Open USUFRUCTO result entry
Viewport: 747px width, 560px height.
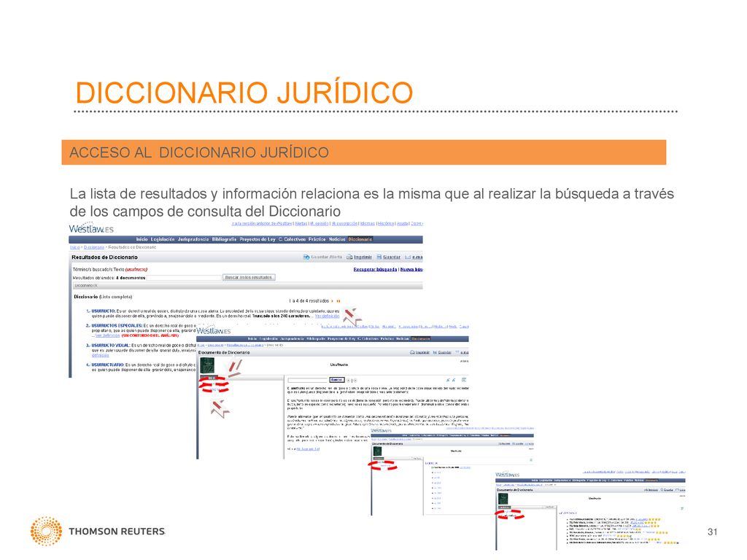[104, 311]
